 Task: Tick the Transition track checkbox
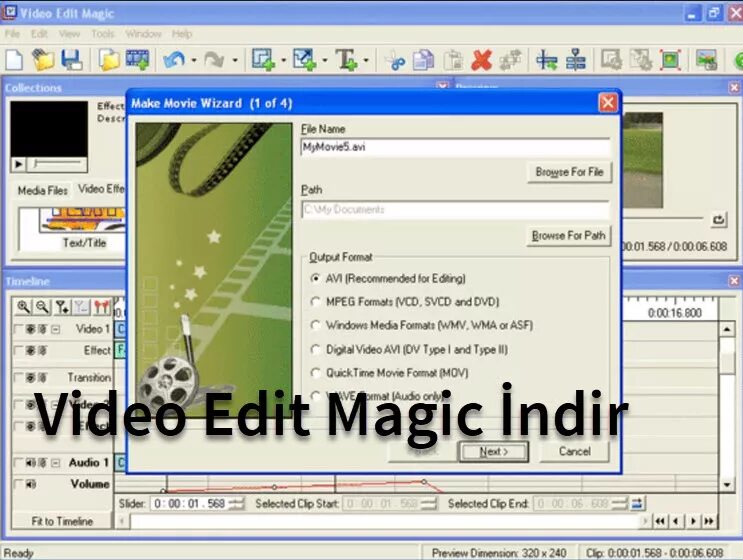point(18,378)
